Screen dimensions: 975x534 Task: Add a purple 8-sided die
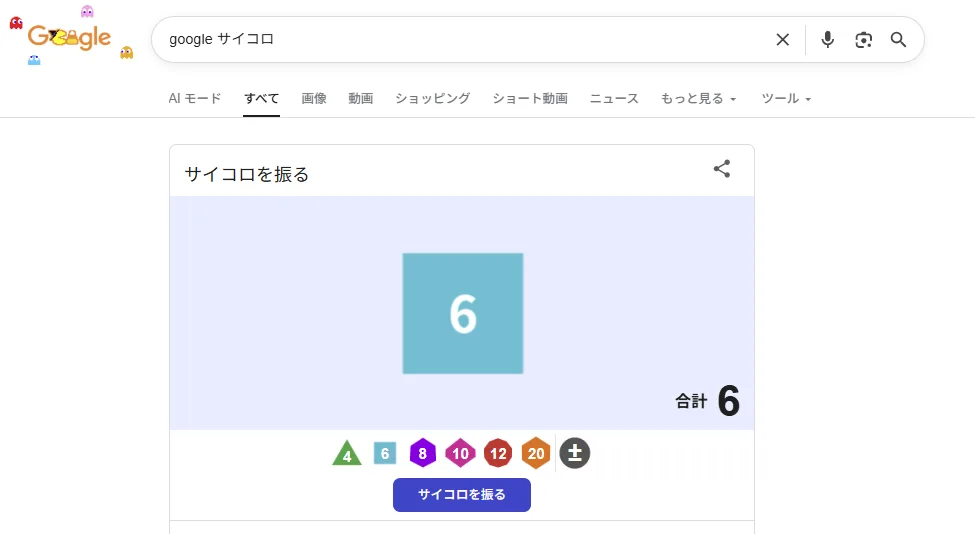423,453
